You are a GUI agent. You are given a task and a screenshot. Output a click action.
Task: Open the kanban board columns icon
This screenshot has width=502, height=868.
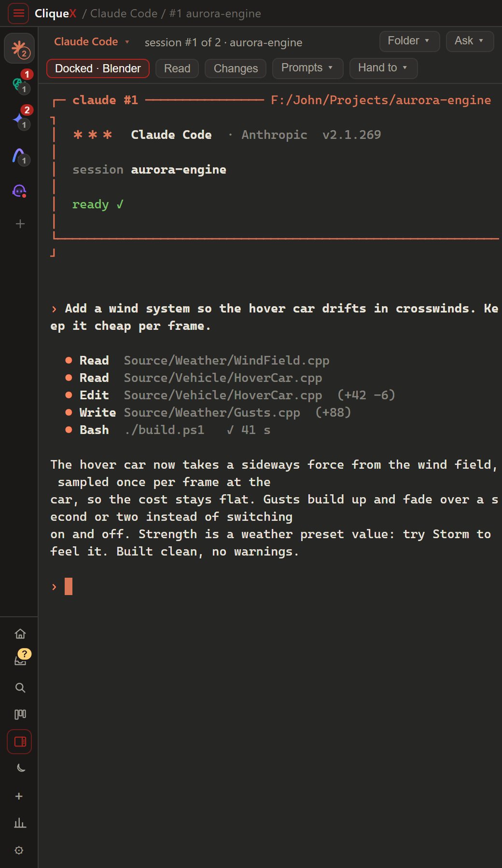point(20,714)
